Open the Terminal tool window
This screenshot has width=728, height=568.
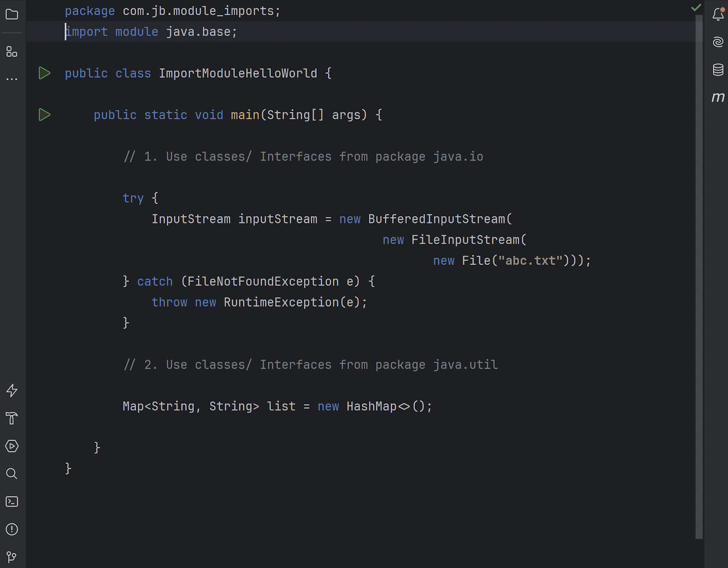[x=12, y=502]
